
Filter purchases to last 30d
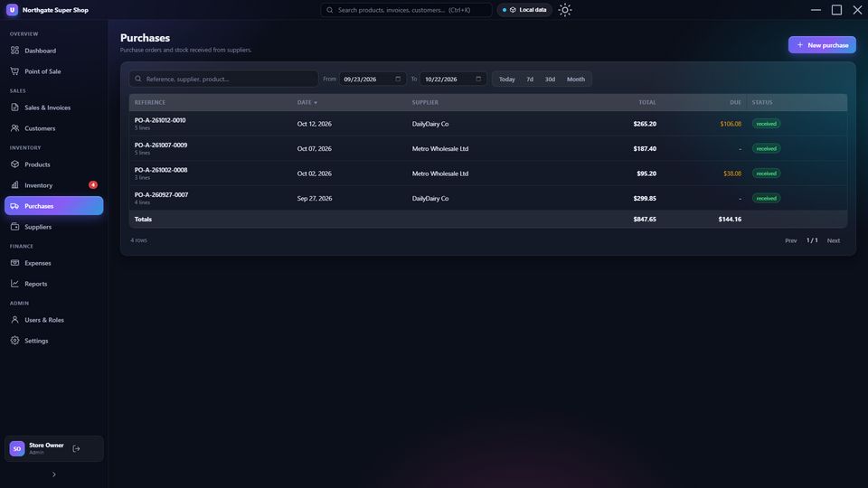550,80
